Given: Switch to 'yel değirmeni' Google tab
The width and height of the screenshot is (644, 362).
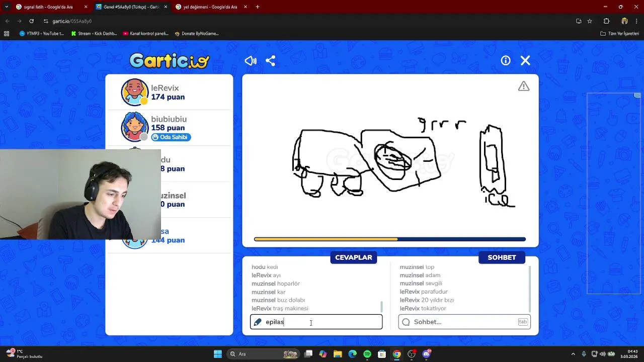Looking at the screenshot, I should 210,7.
